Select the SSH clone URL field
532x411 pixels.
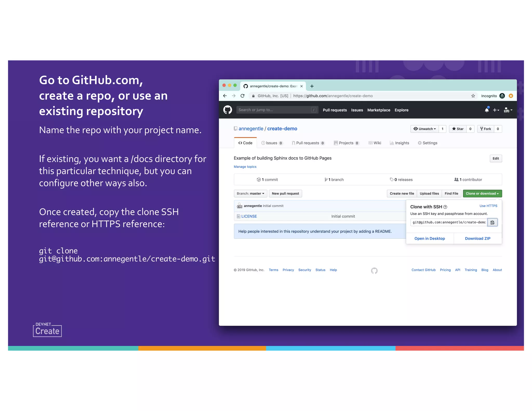tap(449, 222)
